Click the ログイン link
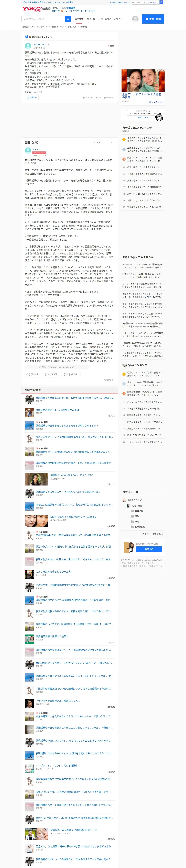Screen dimensions: 186x868 56,11
